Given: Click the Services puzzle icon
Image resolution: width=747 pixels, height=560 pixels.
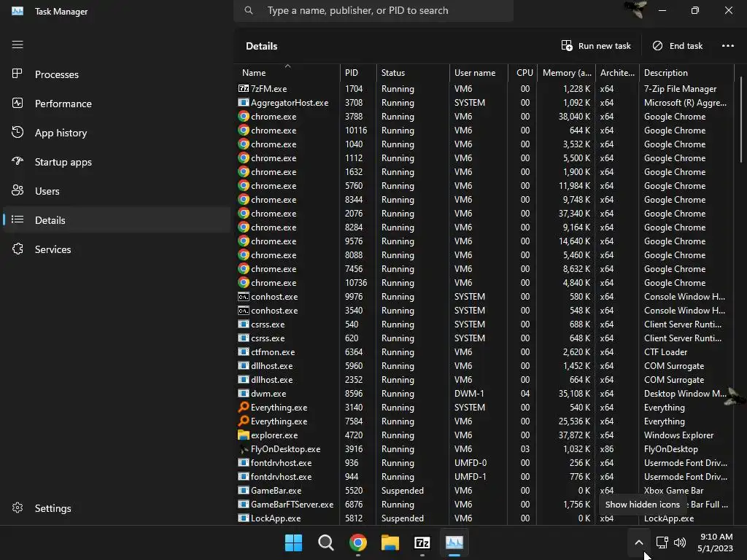Looking at the screenshot, I should pos(18,249).
